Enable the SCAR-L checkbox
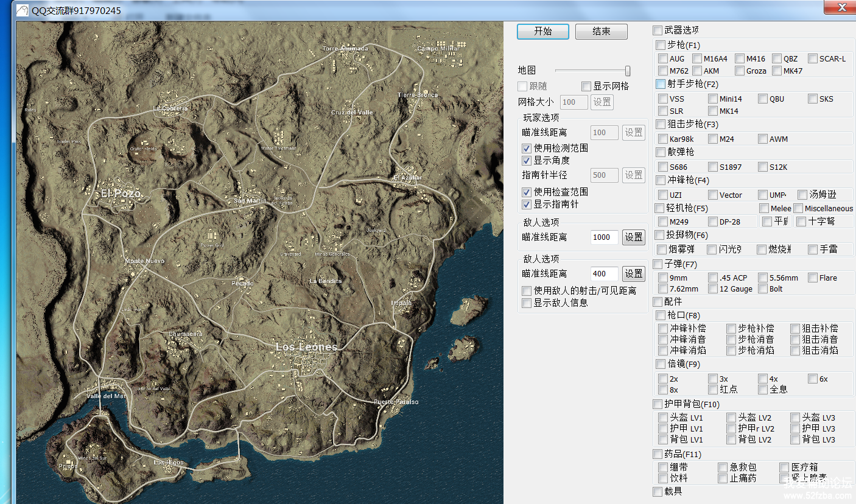This screenshot has width=856, height=504. point(813,58)
